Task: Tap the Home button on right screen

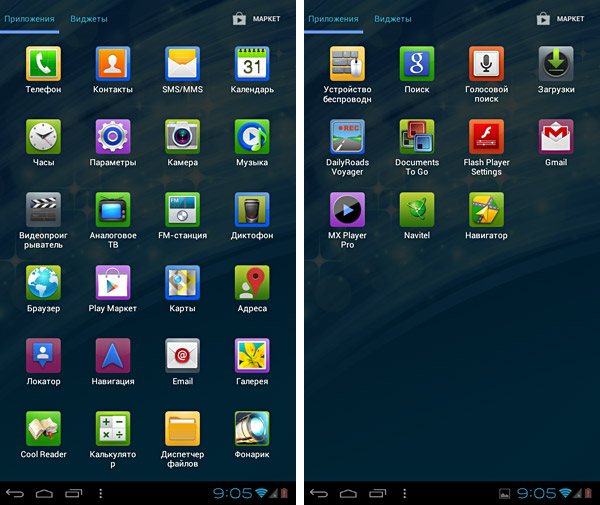Action: pos(348,494)
